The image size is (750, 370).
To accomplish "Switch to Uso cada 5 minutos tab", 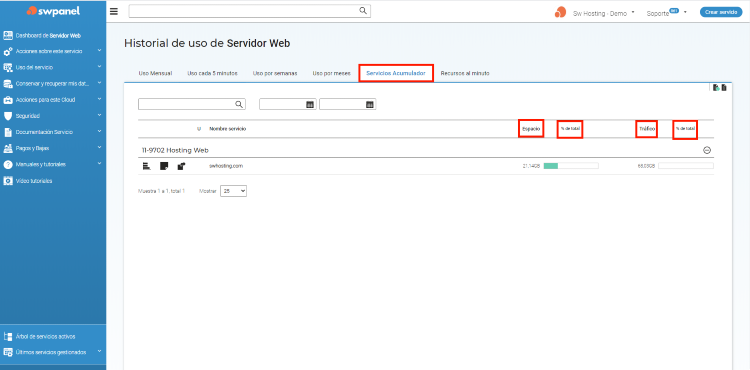I will [212, 74].
